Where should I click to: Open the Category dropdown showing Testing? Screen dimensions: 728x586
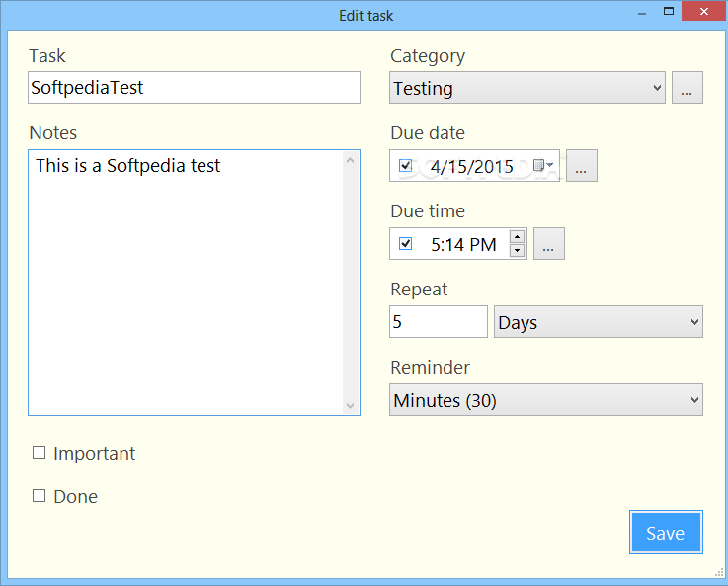click(x=526, y=87)
